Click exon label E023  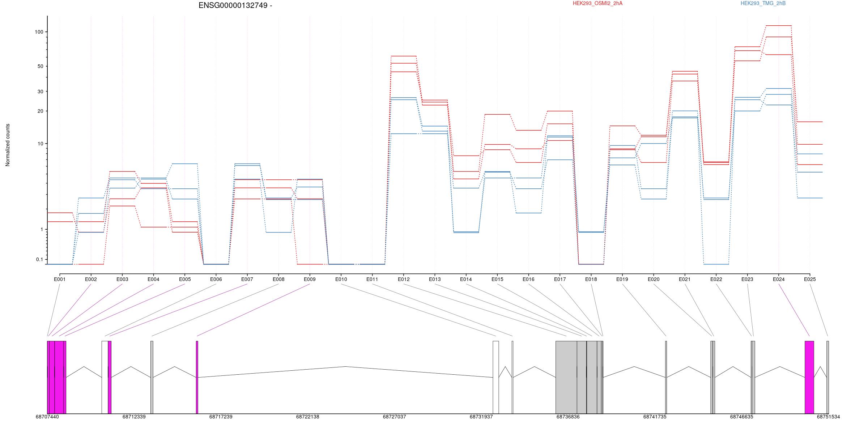[747, 279]
